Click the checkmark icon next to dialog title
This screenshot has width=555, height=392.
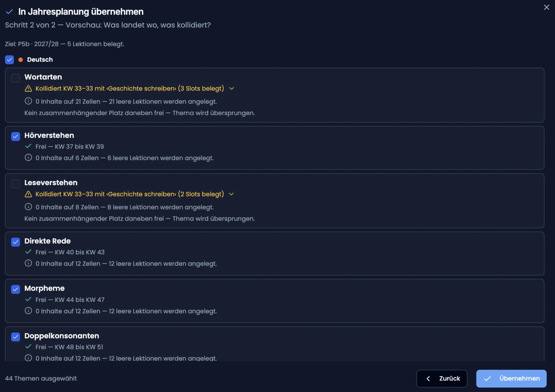(x=9, y=12)
